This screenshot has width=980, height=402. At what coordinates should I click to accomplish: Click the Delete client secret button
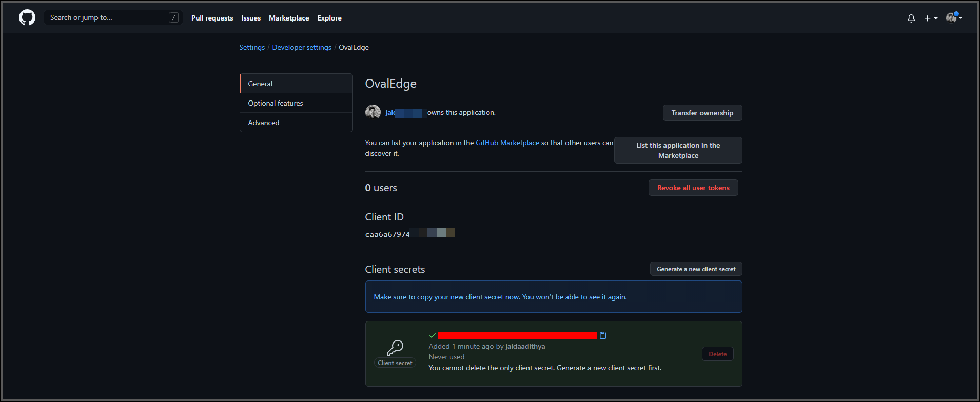(x=718, y=354)
